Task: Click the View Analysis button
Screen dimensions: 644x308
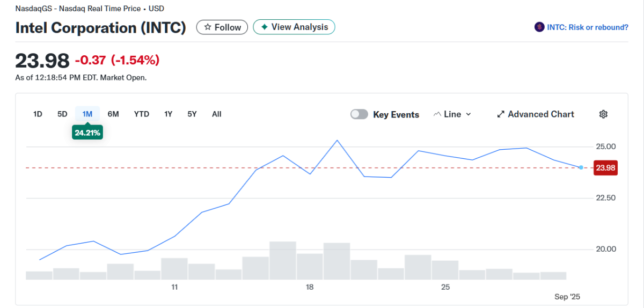Action: click(294, 27)
